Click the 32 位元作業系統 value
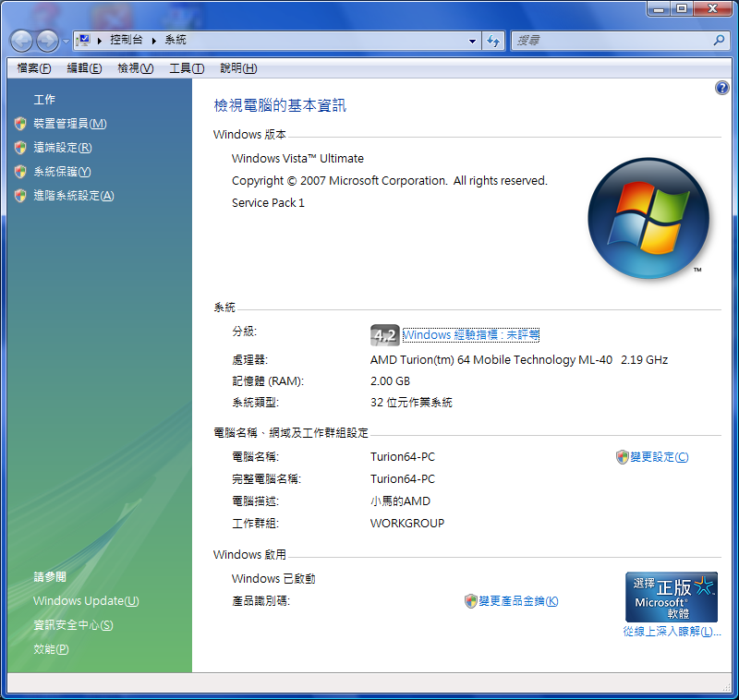739x700 pixels. pos(411,403)
